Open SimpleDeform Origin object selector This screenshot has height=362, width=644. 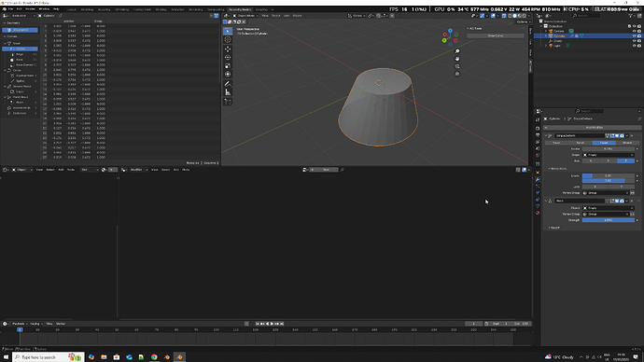pos(609,155)
